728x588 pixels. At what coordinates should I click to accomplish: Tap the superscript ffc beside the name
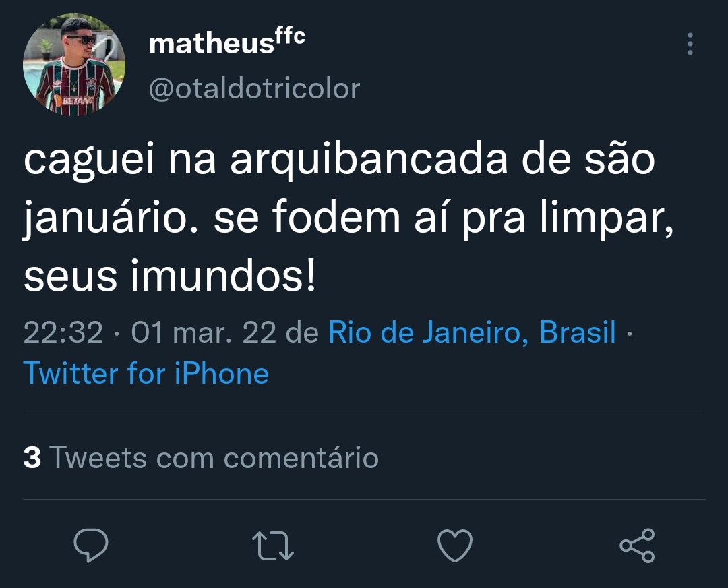(289, 38)
